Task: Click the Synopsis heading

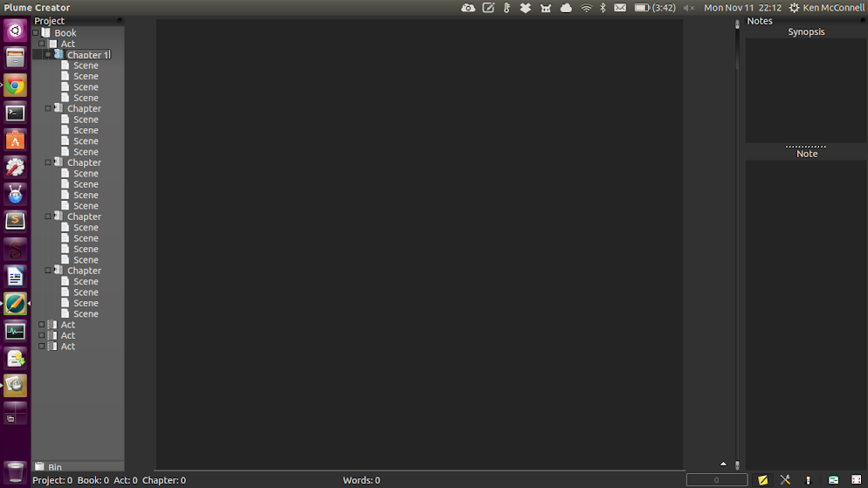Action: click(x=806, y=32)
